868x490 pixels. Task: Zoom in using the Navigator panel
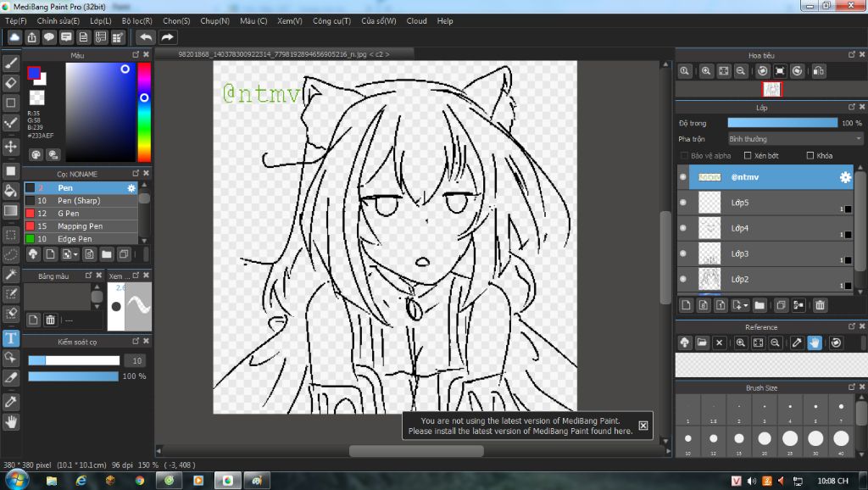coord(706,71)
